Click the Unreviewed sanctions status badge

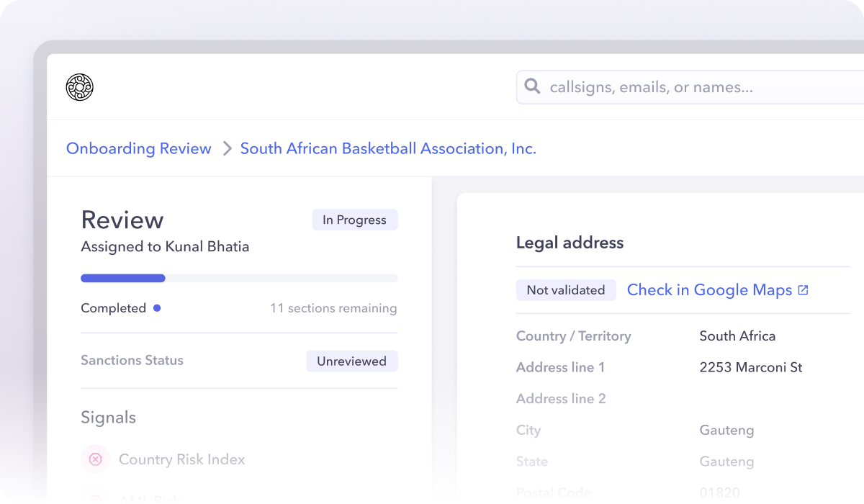pos(352,361)
